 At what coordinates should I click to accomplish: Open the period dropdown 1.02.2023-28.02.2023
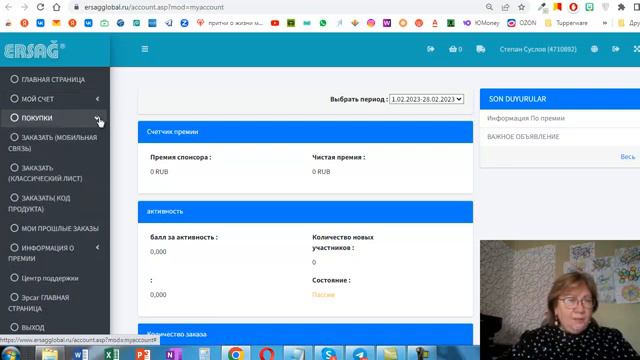[426, 99]
